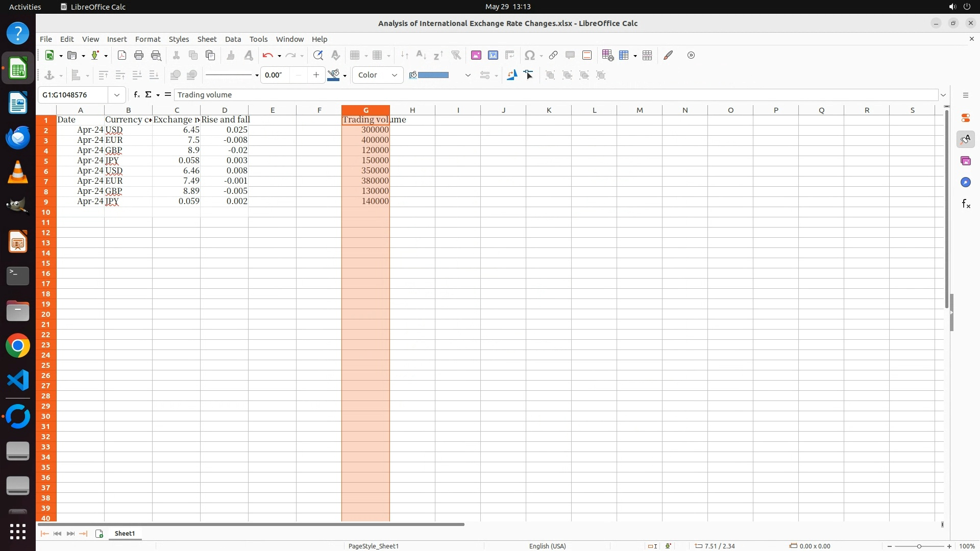980x551 pixels.
Task: Click column H header
Action: (412, 110)
